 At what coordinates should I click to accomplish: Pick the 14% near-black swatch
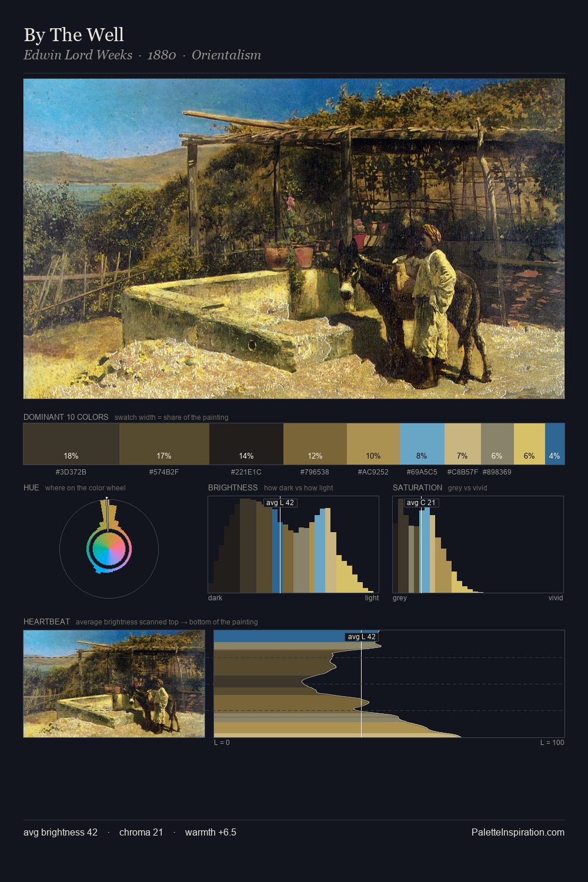(x=246, y=444)
